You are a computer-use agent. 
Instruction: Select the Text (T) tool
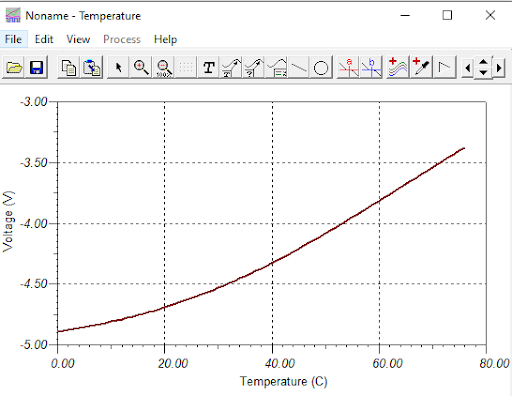[x=209, y=68]
